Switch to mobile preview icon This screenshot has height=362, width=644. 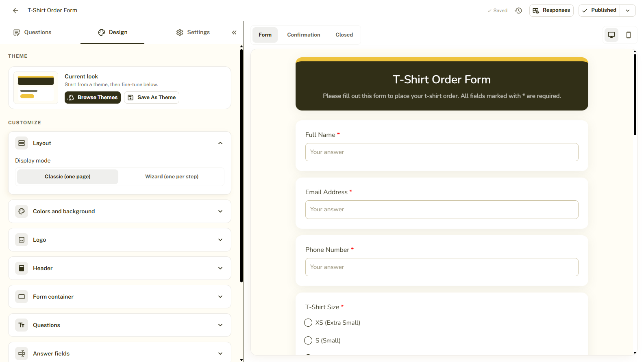pos(629,35)
